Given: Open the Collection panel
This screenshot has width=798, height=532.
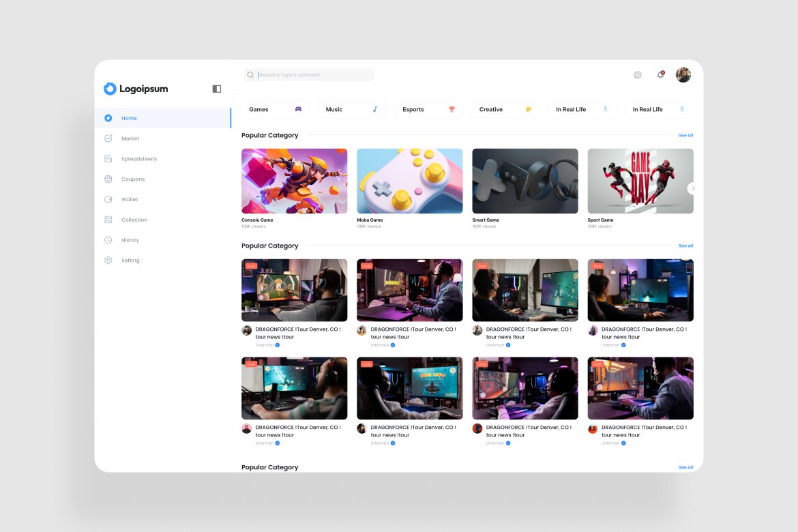Looking at the screenshot, I should 108,220.
